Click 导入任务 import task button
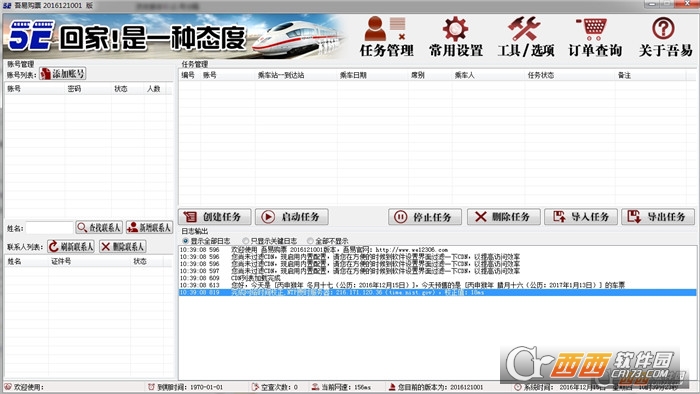Image resolution: width=700 pixels, height=394 pixels. click(x=581, y=217)
